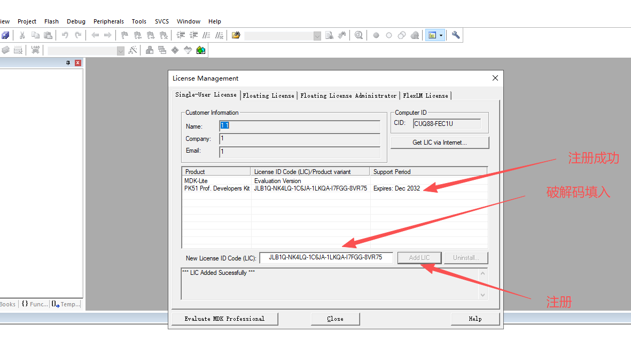Click the Select Software Packs icon
Viewport: 631px width, 364px height.
[x=188, y=50]
